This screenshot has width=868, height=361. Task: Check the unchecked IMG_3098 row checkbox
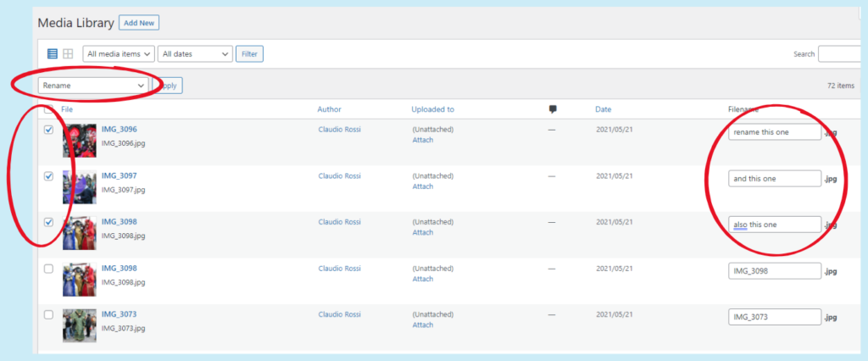click(48, 269)
